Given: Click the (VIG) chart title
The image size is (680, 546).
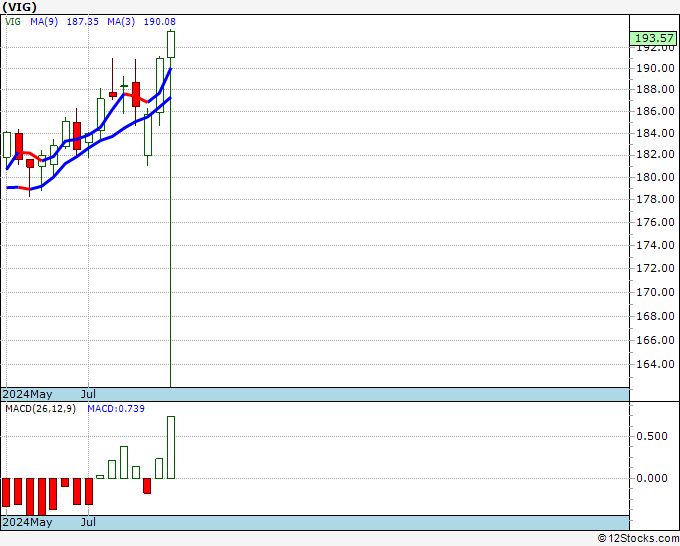Looking at the screenshot, I should [20, 7].
